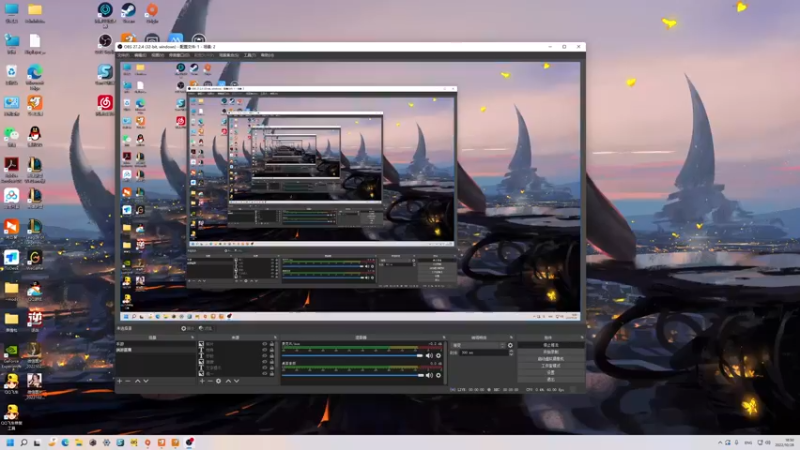Open the File menu in OBS menu bar
800x450 pixels.
[123, 55]
